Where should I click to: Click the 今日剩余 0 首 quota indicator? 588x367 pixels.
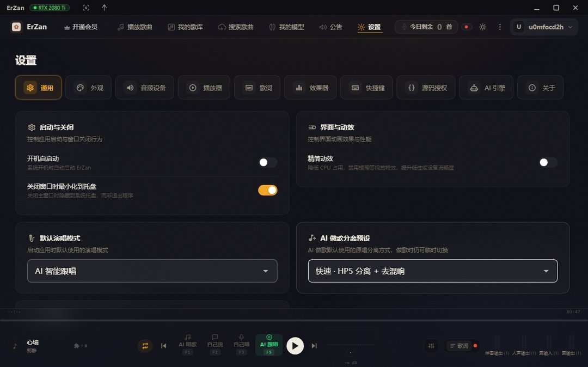pos(426,27)
